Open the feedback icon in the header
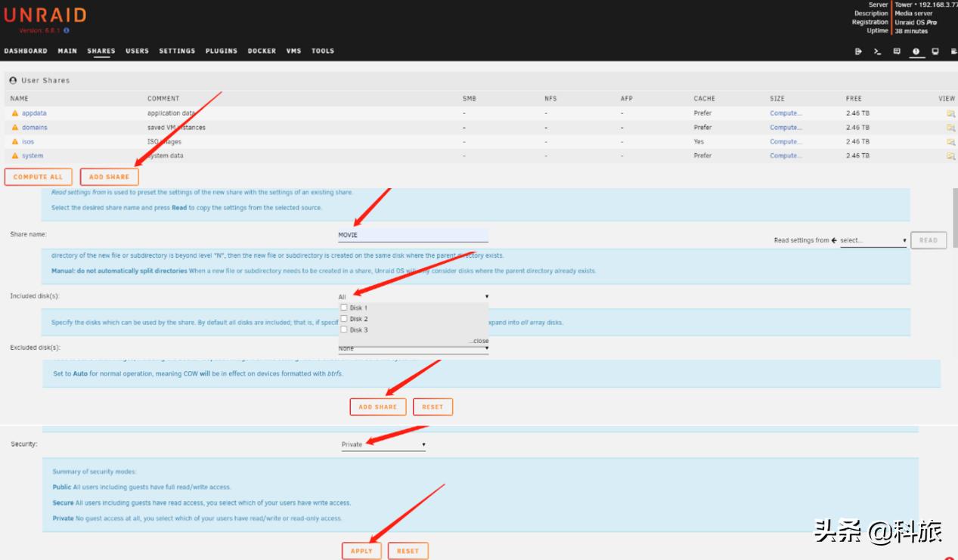The width and height of the screenshot is (958, 560). [x=897, y=51]
